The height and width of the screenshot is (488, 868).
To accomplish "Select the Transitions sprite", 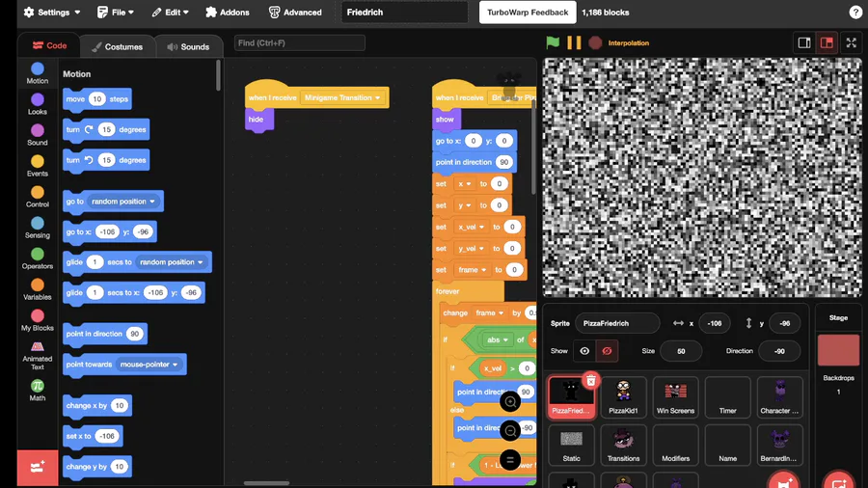I will [x=623, y=445].
